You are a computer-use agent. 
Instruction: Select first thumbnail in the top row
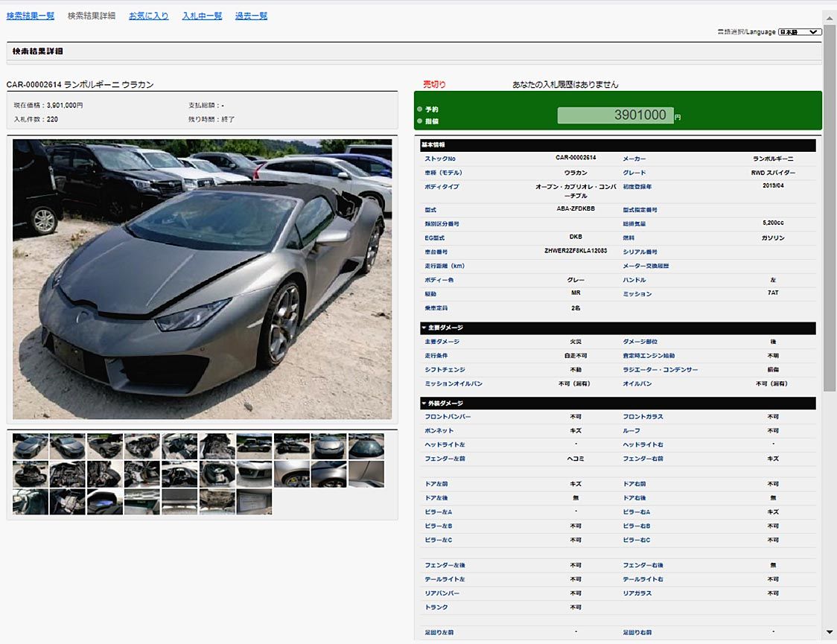coord(31,446)
